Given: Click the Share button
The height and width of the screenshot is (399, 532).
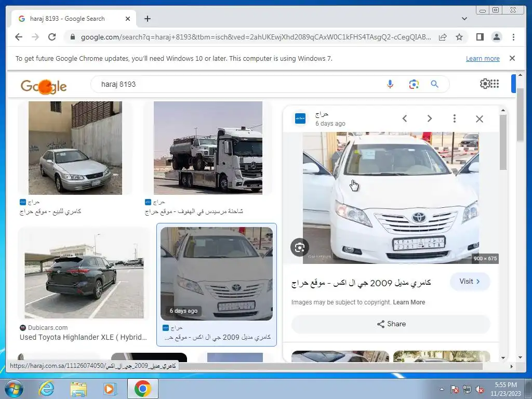Looking at the screenshot, I should pyautogui.click(x=391, y=324).
